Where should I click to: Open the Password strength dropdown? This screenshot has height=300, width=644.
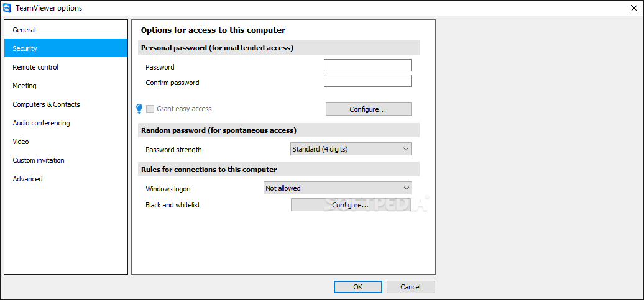(351, 149)
